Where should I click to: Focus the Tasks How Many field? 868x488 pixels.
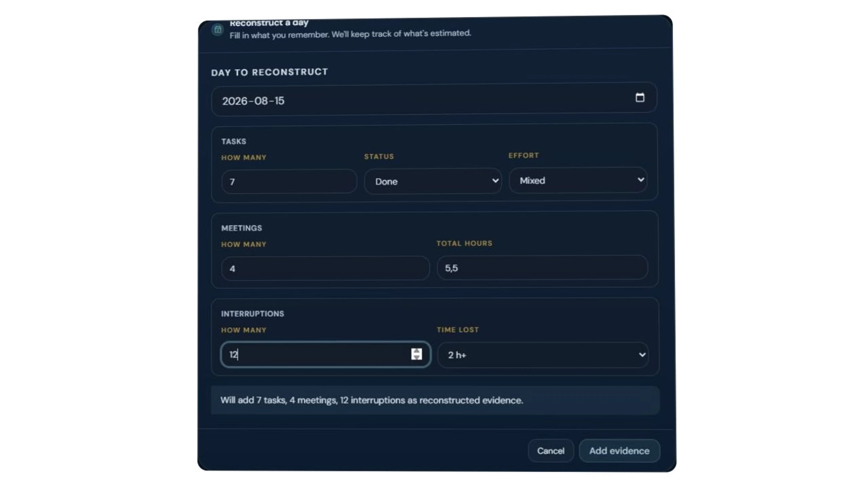click(289, 181)
